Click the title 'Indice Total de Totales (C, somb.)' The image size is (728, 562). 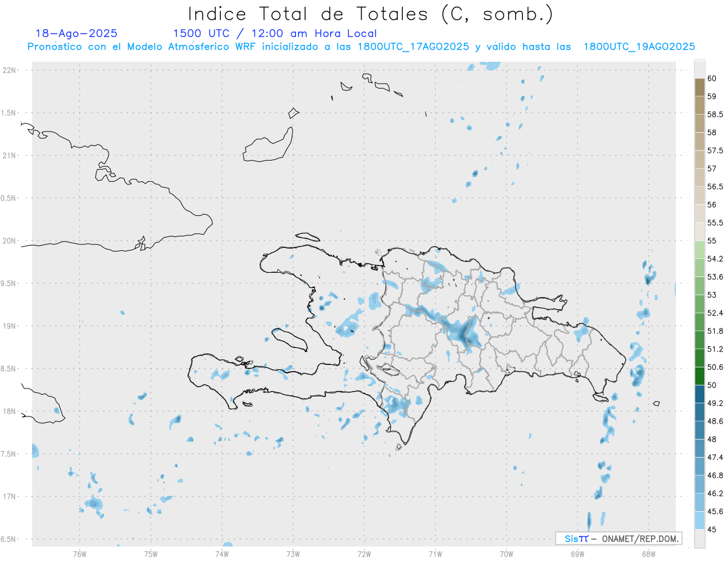tap(370, 13)
